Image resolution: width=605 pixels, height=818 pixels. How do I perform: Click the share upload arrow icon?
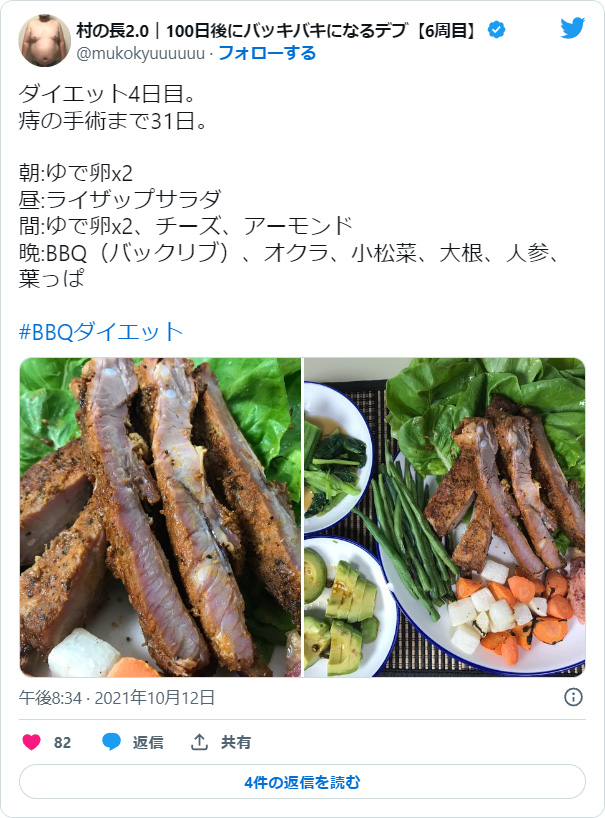pos(199,742)
